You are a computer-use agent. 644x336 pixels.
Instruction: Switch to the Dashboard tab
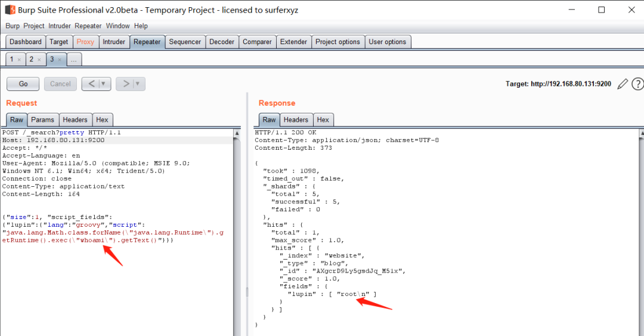coord(26,42)
